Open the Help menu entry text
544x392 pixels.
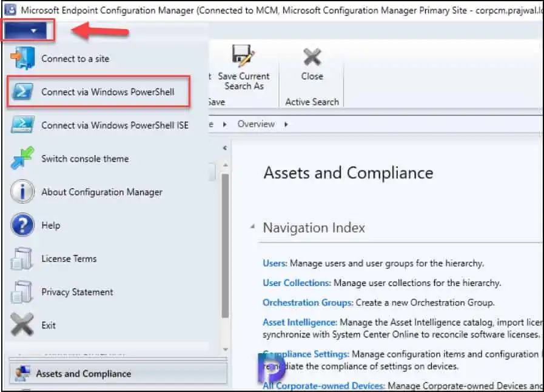(51, 225)
